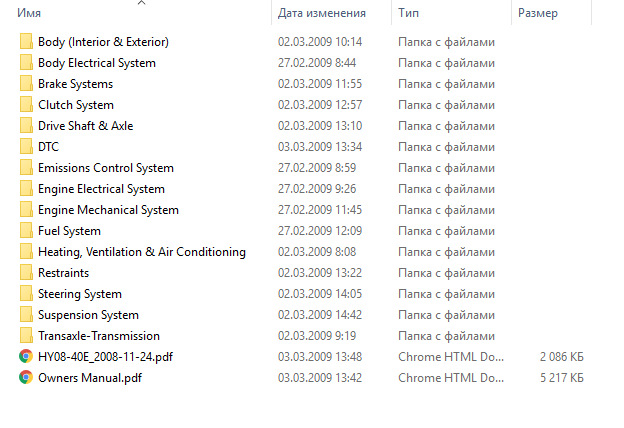Select the Engine Mechanical System folder name

point(108,210)
